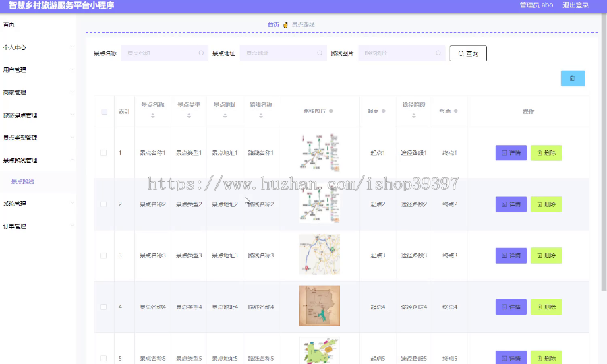Expand 景点类型管理 sidebar menu arrow
Screen dimensions: 607x364
(72, 138)
